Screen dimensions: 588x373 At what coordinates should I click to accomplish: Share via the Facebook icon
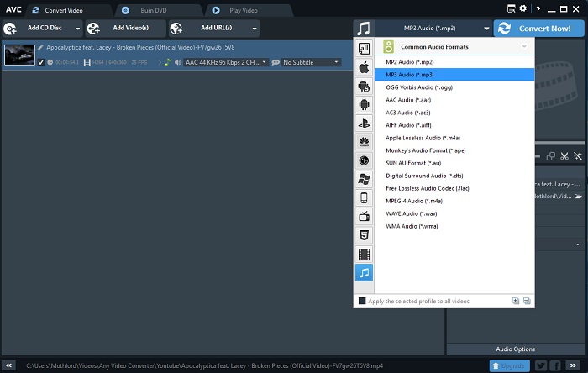click(555, 365)
